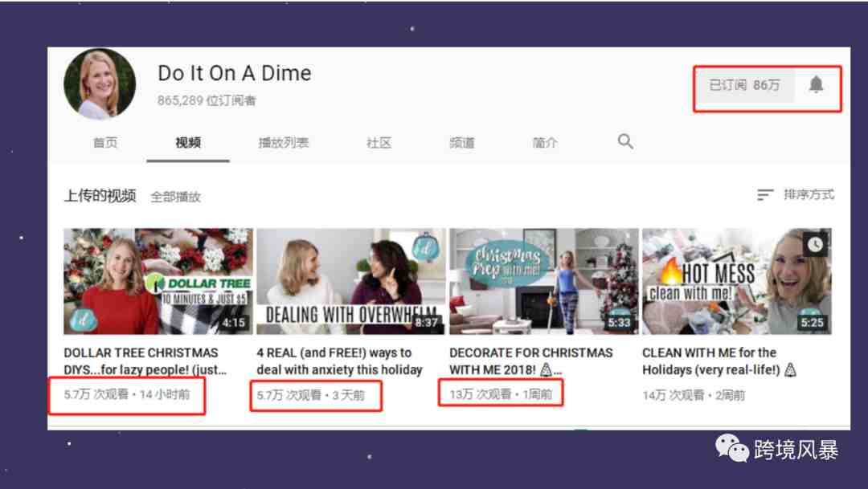
Task: Click the Do It On A Dime channel name
Action: [234, 73]
